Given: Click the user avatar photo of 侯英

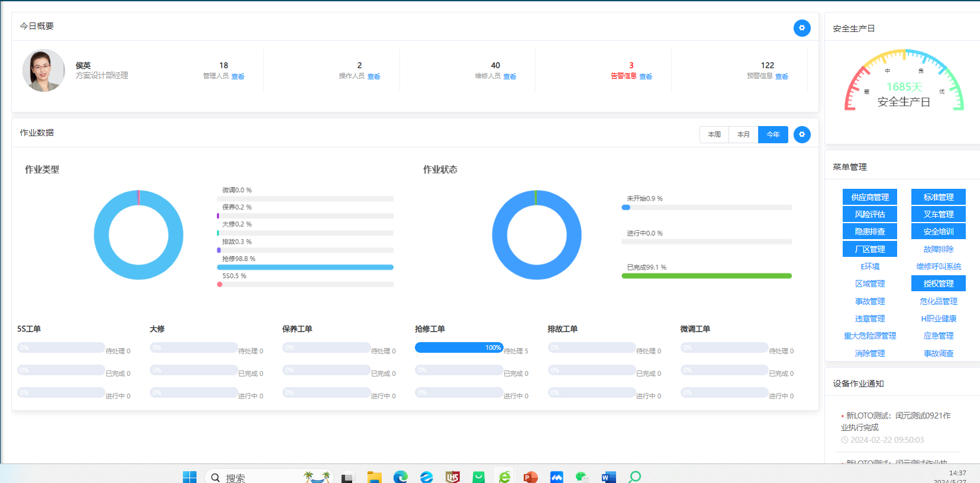Looking at the screenshot, I should point(43,70).
